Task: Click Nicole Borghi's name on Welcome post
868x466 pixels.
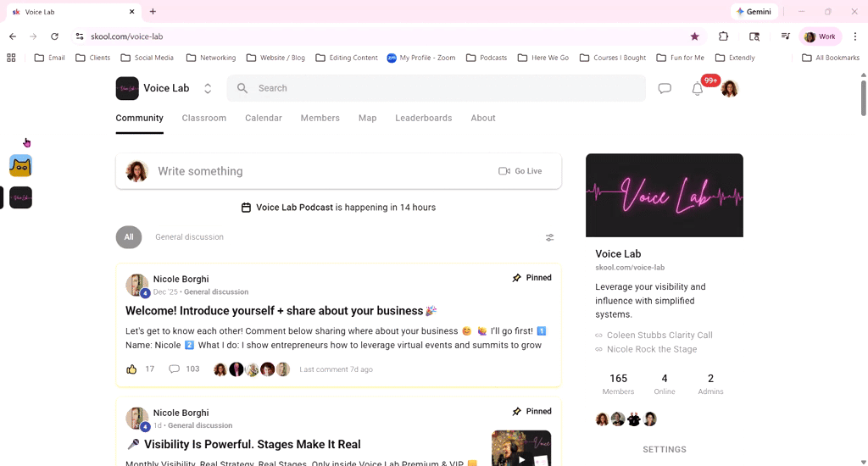Action: tap(181, 279)
